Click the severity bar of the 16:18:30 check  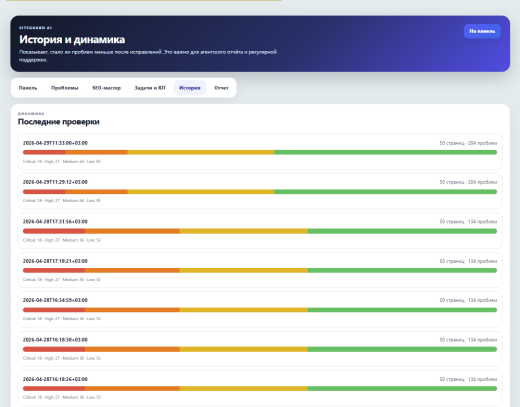260,349
